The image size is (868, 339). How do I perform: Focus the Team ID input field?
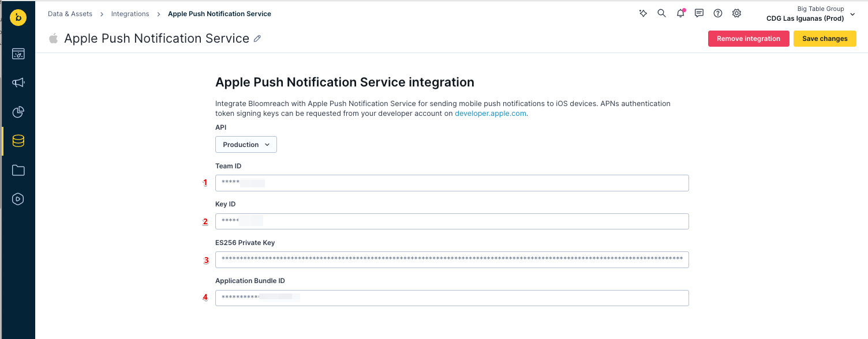click(452, 183)
